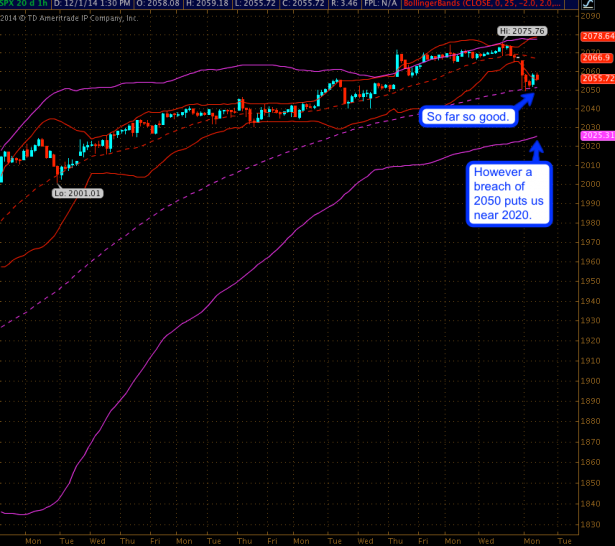Click the 2000 level on the price axis
Viewport: 615px width, 546px height.
(591, 185)
